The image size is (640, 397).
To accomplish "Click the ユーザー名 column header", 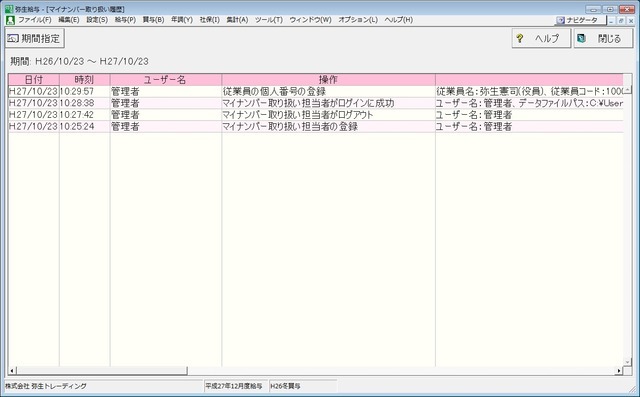I will coord(166,80).
